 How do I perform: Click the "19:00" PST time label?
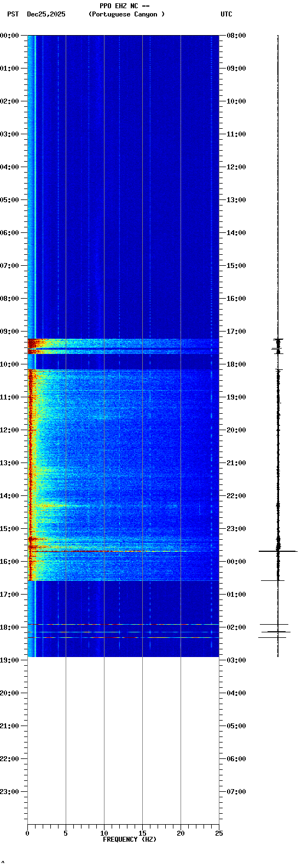(x=10, y=660)
